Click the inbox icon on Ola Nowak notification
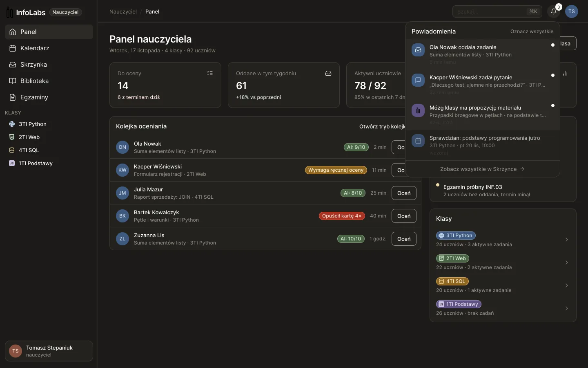The image size is (588, 368). (418, 50)
